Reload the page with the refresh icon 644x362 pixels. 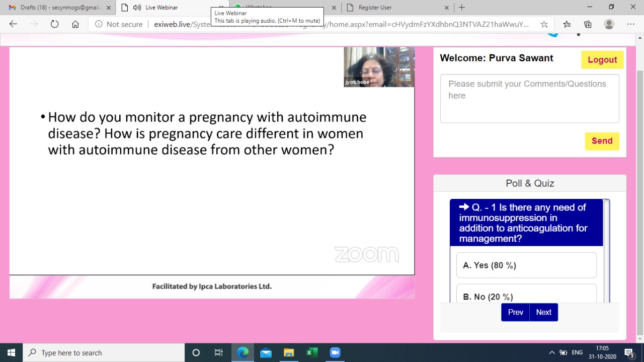tap(54, 24)
